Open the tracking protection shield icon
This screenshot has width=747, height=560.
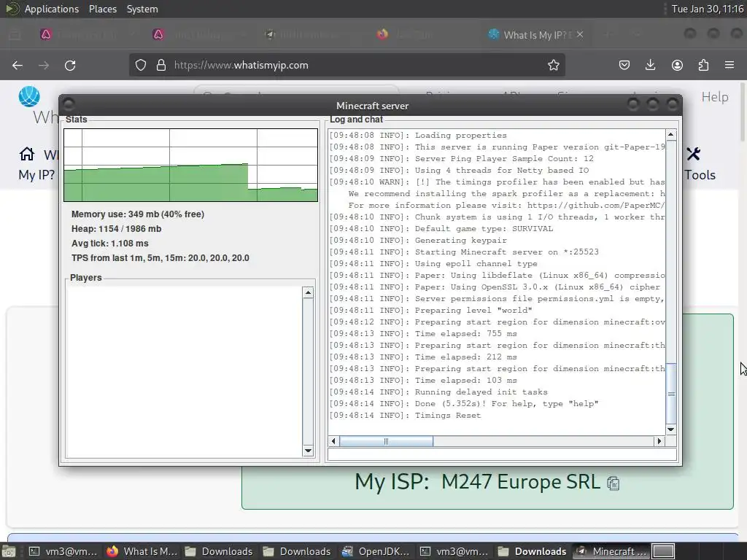point(141,65)
